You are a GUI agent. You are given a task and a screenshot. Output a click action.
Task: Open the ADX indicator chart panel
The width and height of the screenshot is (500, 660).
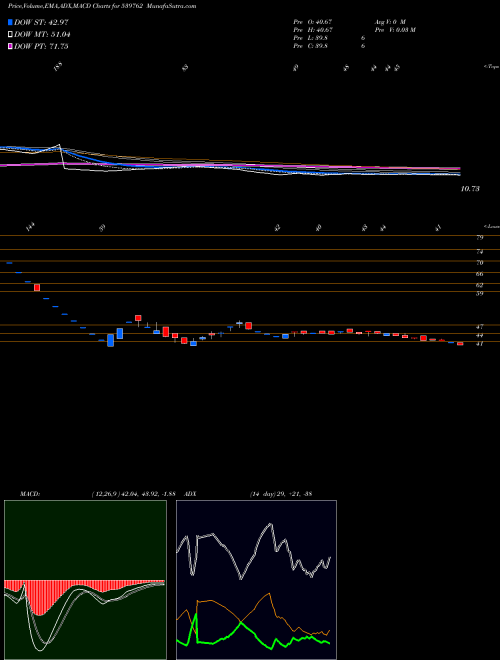pos(256,580)
